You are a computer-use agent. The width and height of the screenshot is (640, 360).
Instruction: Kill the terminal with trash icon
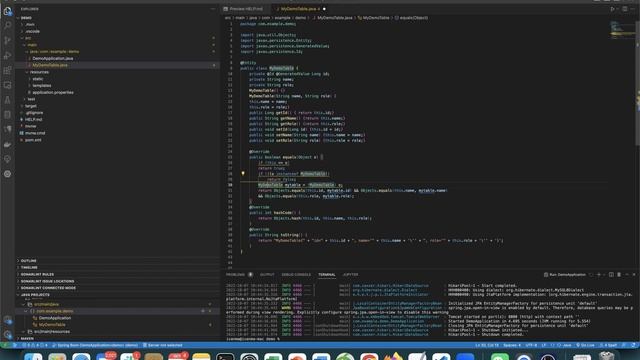[x=619, y=275]
